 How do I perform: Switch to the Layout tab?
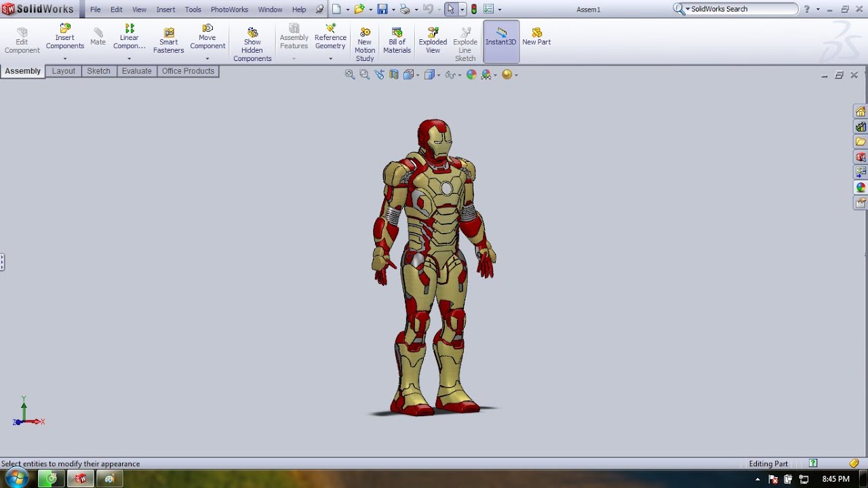(x=64, y=71)
